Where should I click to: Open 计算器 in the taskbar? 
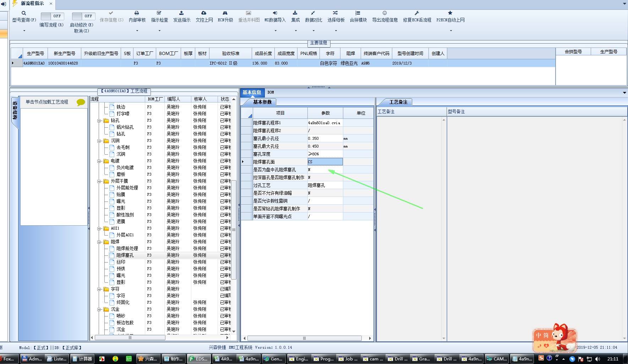pyautogui.click(x=82, y=359)
